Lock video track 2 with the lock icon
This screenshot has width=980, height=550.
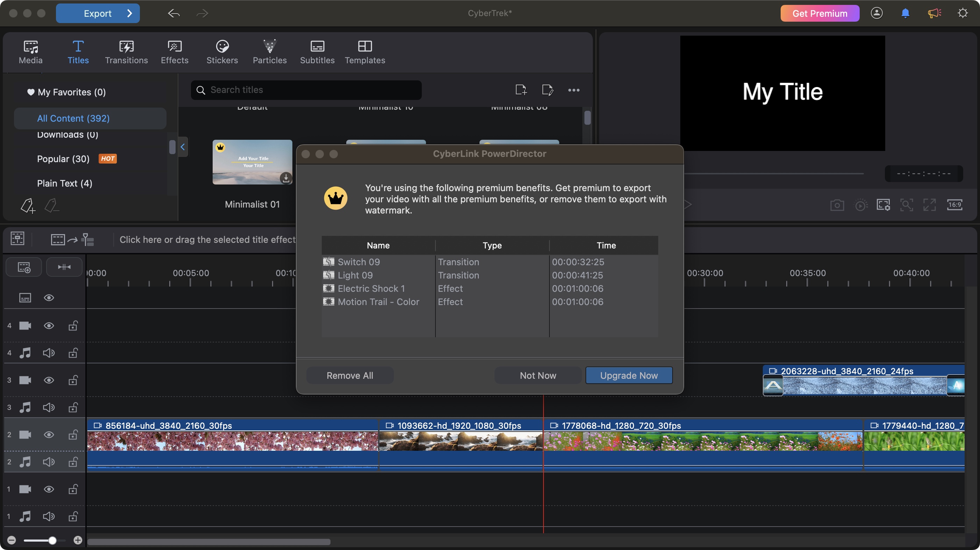click(73, 435)
